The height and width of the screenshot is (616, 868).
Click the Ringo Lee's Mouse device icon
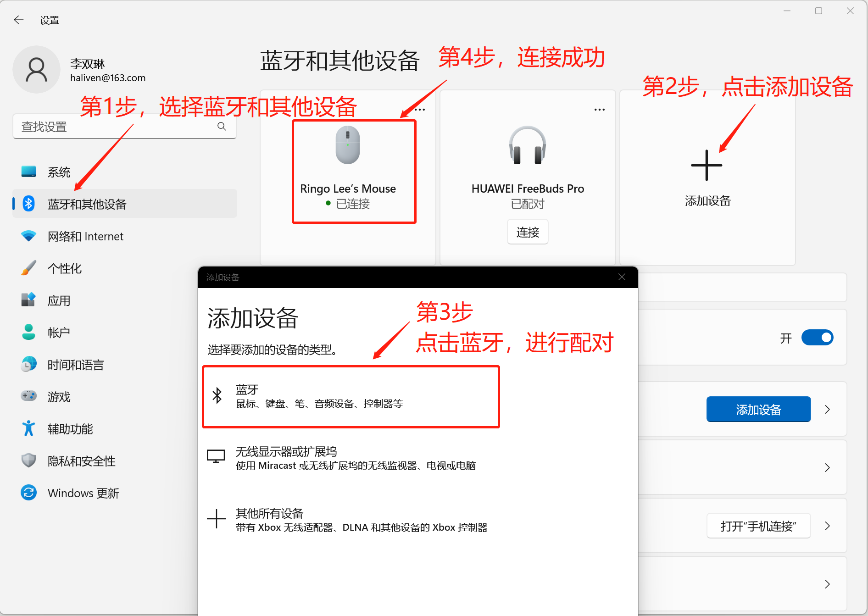coord(348,145)
